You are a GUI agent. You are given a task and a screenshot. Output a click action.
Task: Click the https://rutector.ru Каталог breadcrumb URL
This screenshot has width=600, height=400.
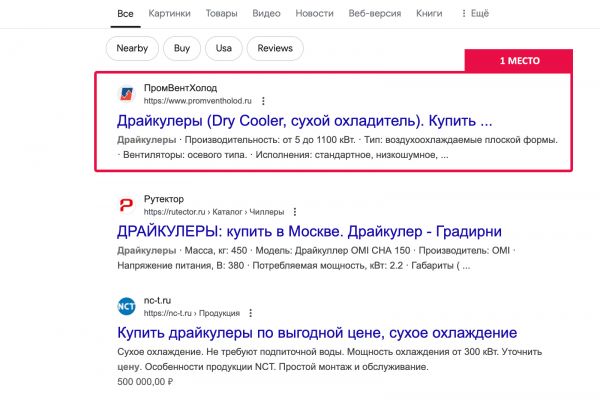214,212
